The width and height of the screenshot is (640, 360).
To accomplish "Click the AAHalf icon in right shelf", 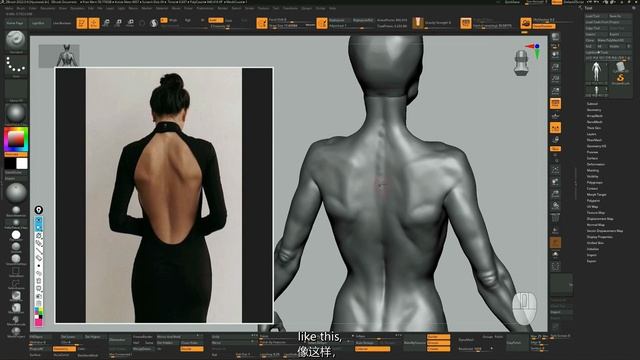I will pos(555,91).
